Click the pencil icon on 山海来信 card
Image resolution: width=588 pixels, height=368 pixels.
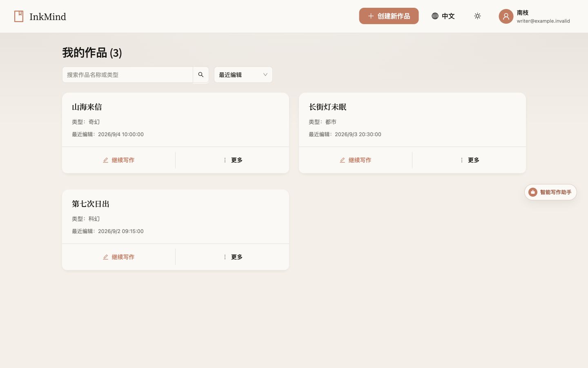coord(106,160)
